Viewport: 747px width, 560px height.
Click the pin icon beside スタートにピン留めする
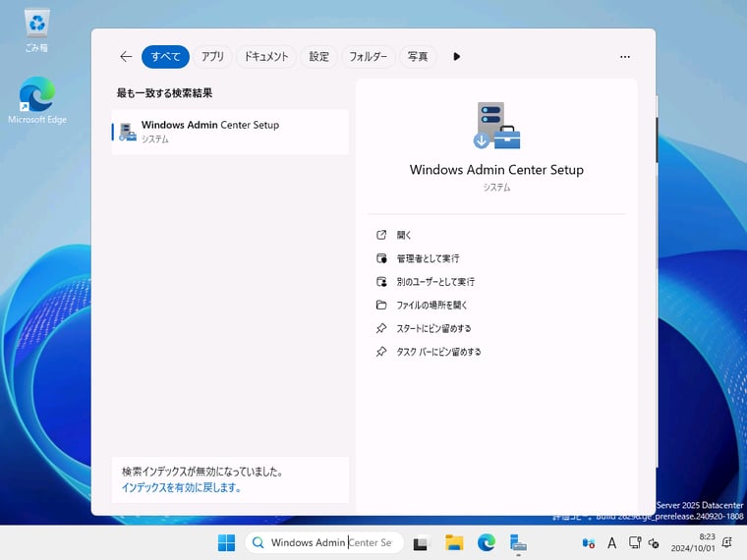[x=381, y=328]
